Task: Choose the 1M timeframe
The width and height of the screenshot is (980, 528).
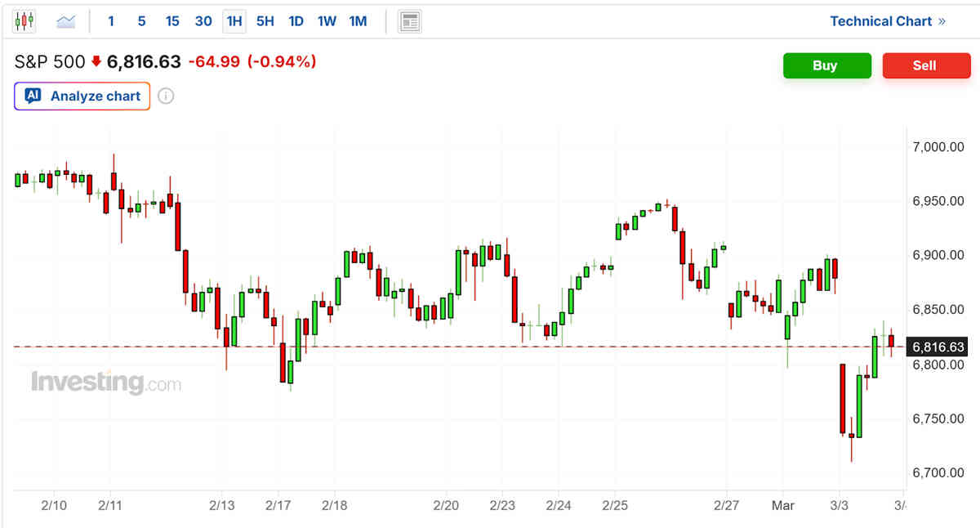Action: [x=358, y=21]
